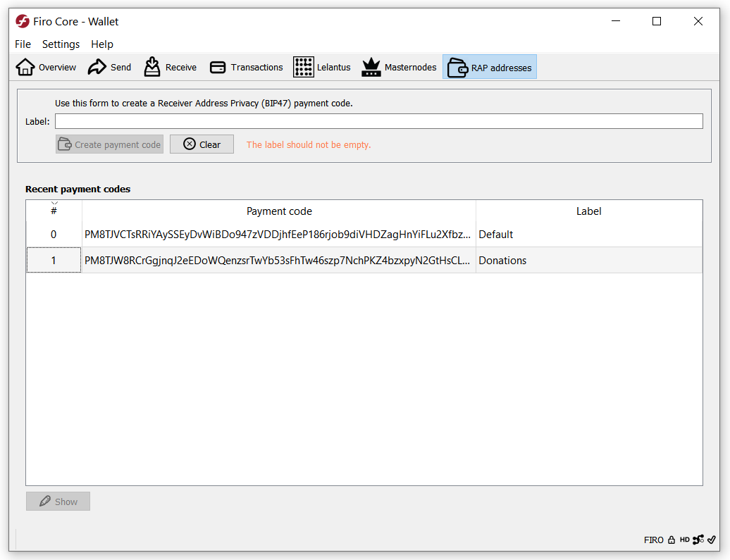Click the network connections status icon
The width and height of the screenshot is (730, 560).
(698, 540)
